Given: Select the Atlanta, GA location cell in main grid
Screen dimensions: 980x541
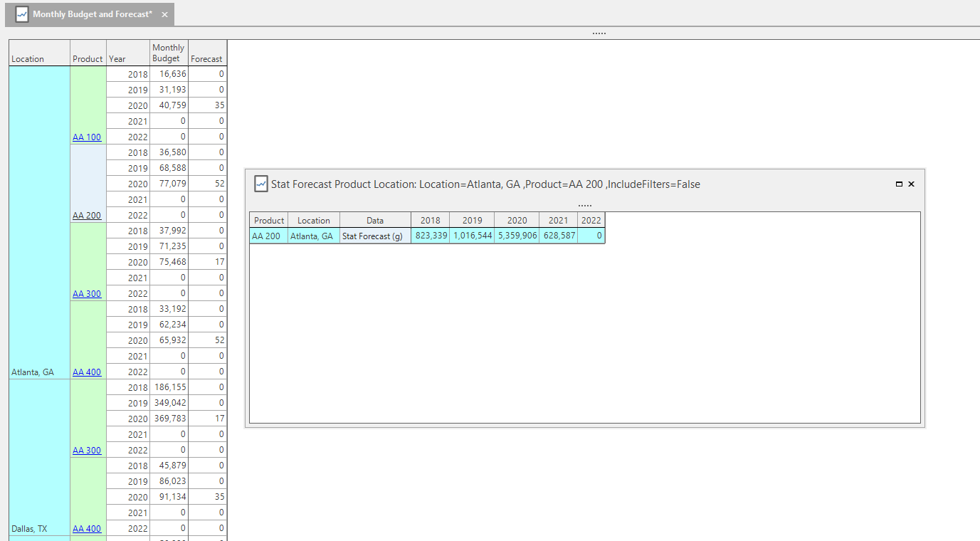Looking at the screenshot, I should point(39,223).
